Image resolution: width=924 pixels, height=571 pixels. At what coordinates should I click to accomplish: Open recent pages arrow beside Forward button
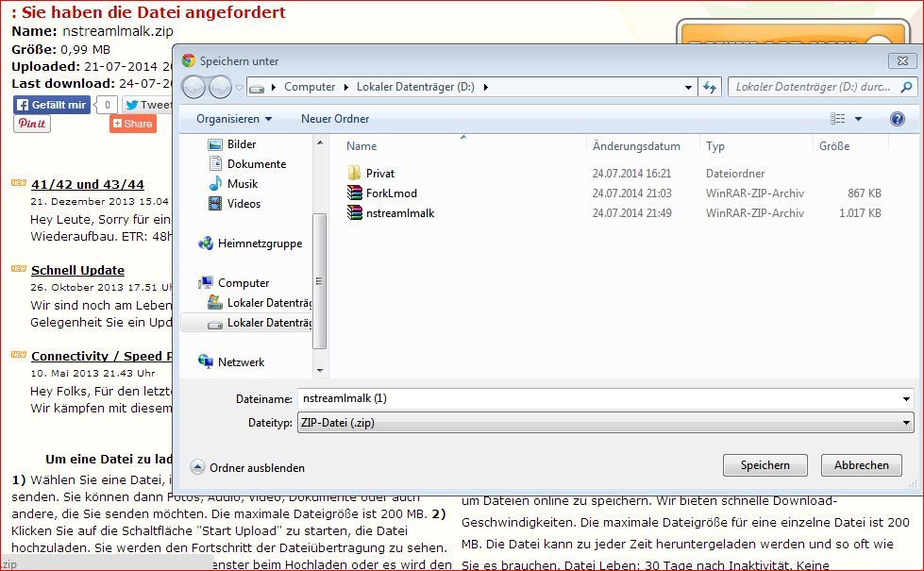tap(239, 88)
